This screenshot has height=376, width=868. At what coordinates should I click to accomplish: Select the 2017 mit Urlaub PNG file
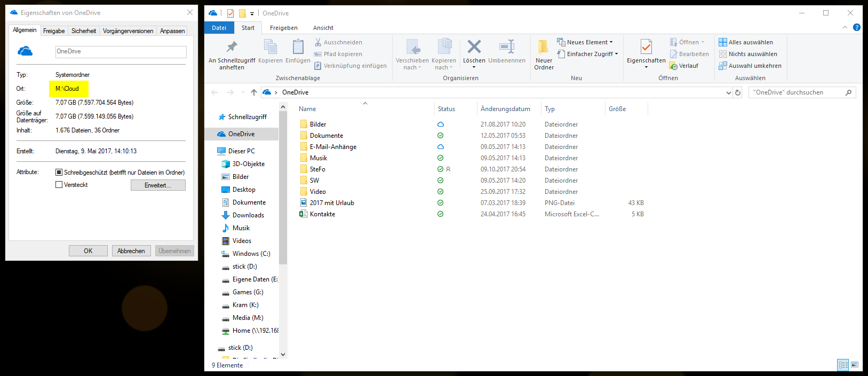click(327, 203)
